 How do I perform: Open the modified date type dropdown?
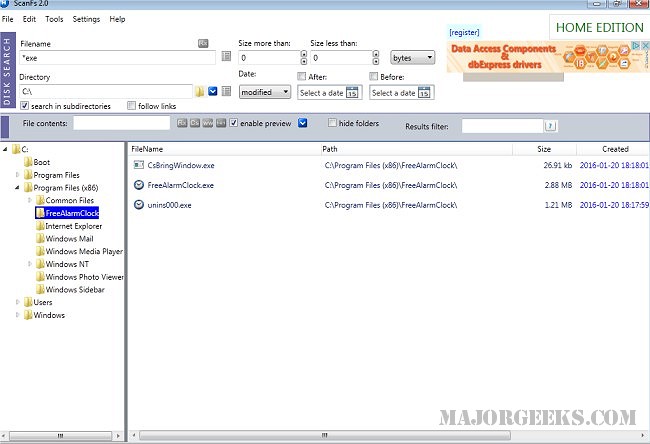(265, 92)
